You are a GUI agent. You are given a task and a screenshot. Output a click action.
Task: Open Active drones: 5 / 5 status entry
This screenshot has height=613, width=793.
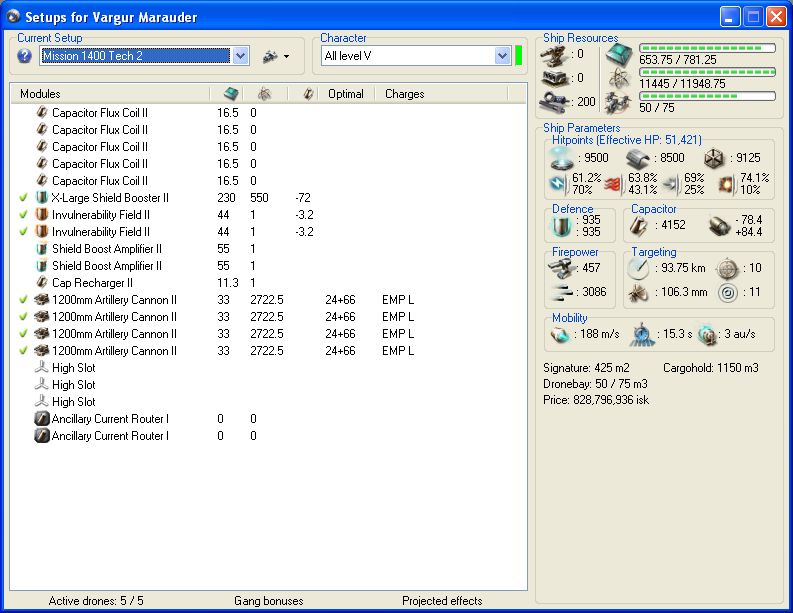[96, 601]
